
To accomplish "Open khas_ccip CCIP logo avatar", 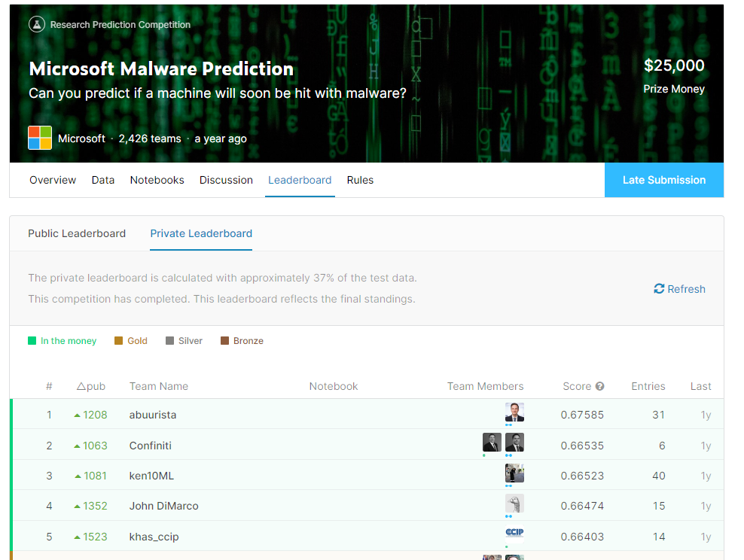I will pos(514,532).
